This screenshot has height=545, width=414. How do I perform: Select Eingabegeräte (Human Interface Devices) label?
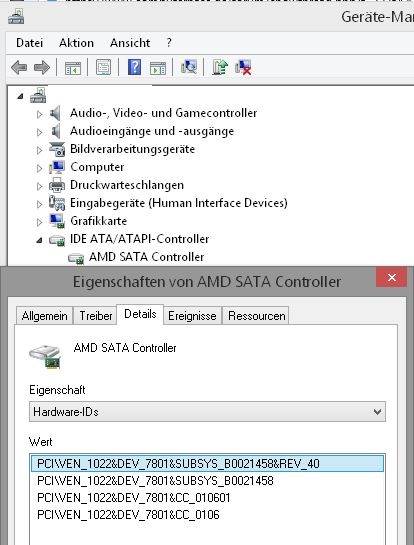[x=179, y=203]
